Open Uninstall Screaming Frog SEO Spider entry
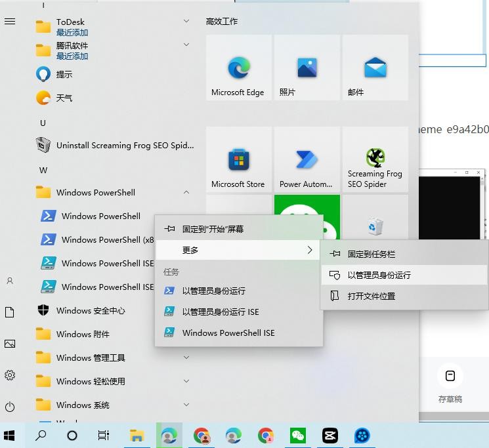The height and width of the screenshot is (448, 489). point(115,146)
